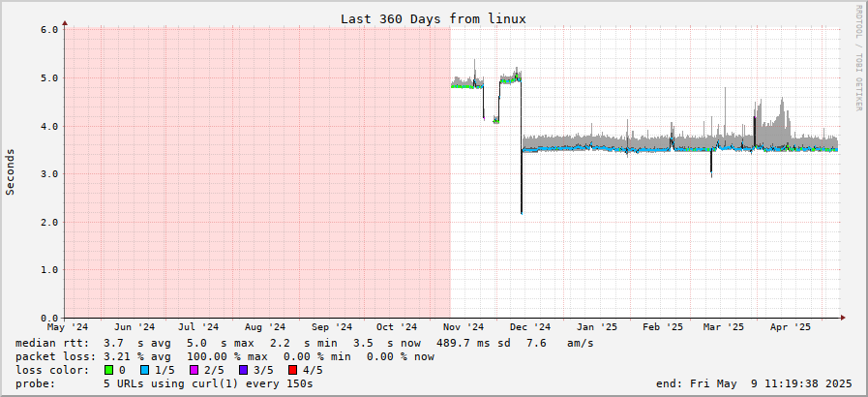The image size is (868, 397).
Task: Click the 3.0 y-axis value
Action: click(49, 174)
